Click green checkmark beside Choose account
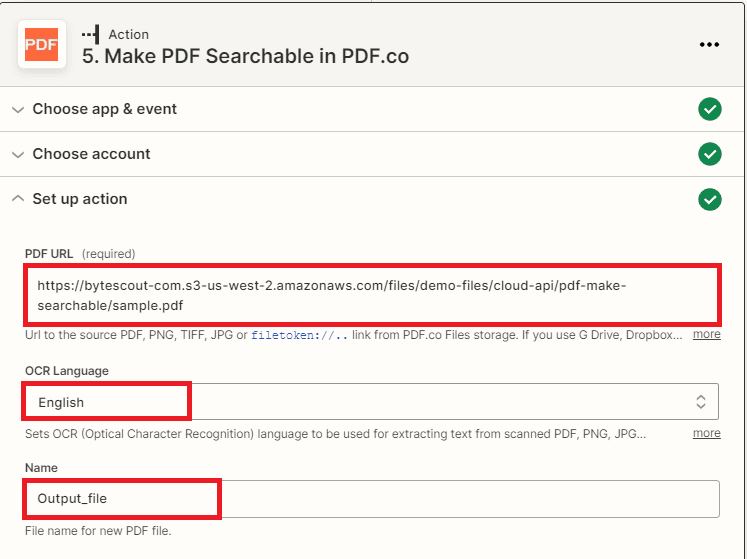 click(x=709, y=154)
